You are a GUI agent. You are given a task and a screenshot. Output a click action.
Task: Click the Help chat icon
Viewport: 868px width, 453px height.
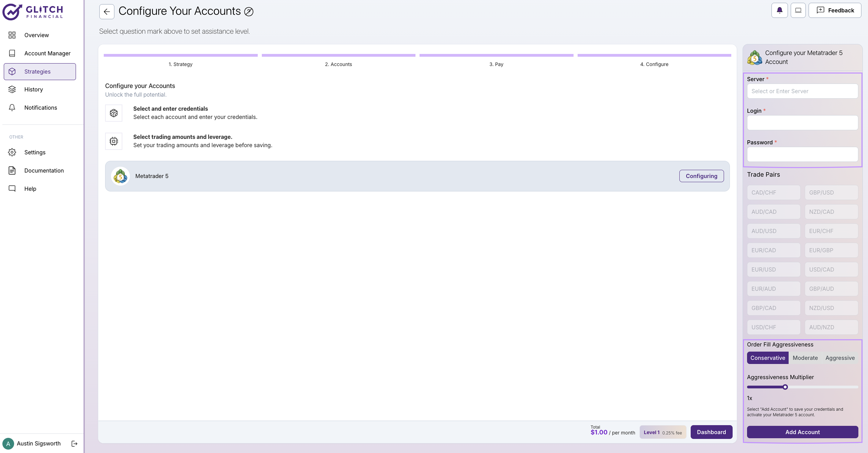click(12, 189)
